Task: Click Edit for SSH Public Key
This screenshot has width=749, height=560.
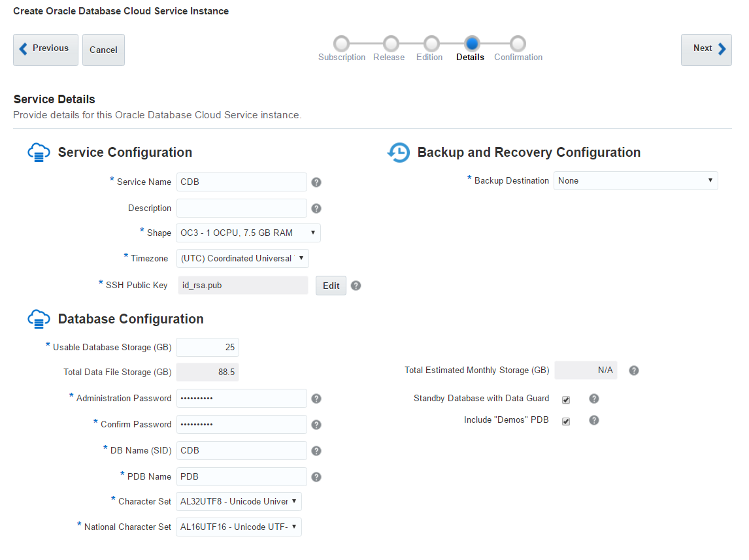Action: click(x=331, y=286)
